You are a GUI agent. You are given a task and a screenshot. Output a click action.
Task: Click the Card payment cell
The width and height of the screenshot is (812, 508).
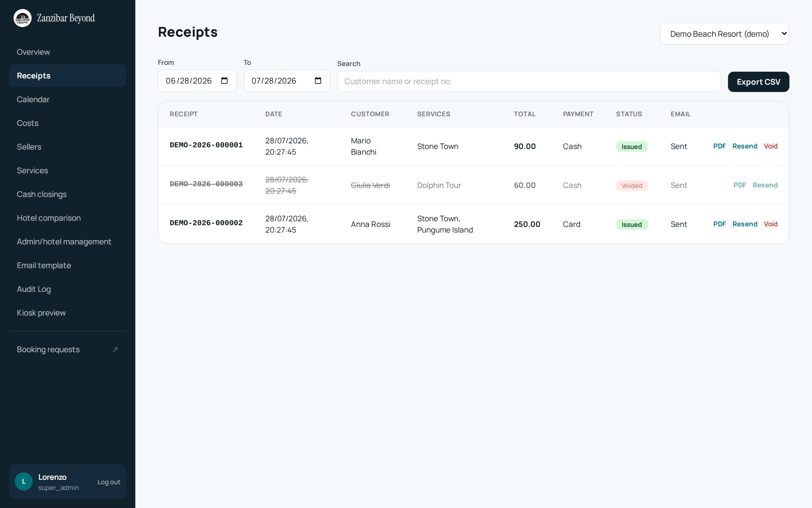coord(572,224)
